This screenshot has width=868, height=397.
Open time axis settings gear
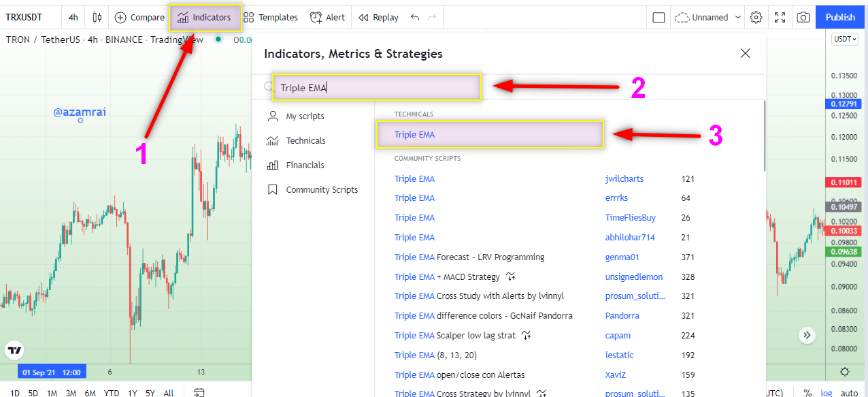(x=845, y=372)
